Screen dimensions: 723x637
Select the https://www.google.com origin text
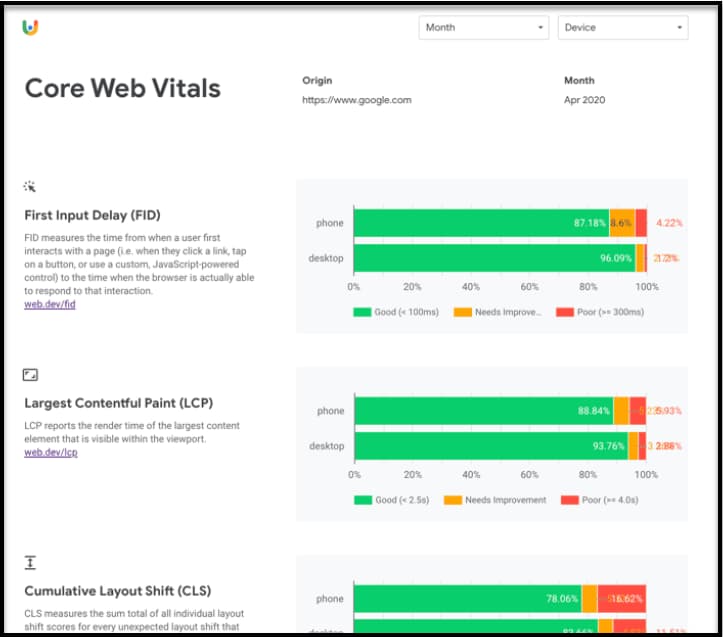coord(357,100)
